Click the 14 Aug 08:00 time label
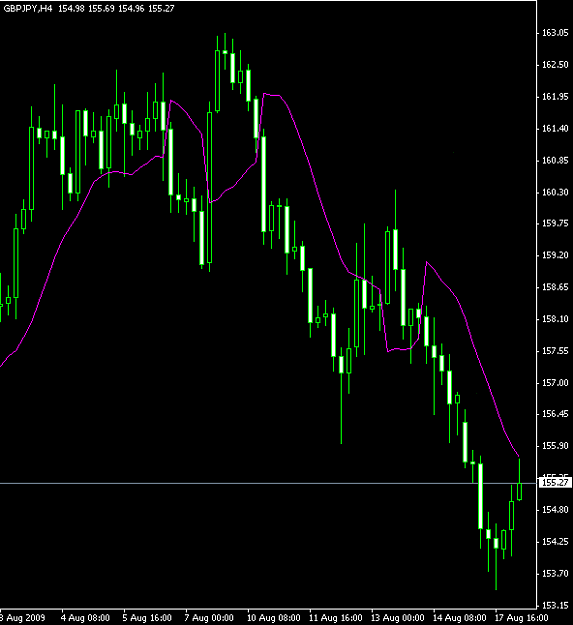573x625 pixels. [x=459, y=618]
